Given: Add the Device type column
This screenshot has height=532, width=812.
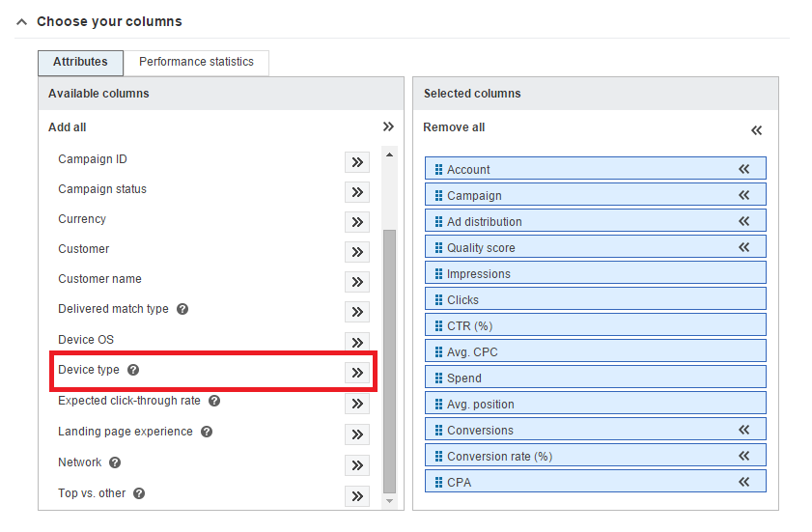Looking at the screenshot, I should tap(357, 373).
